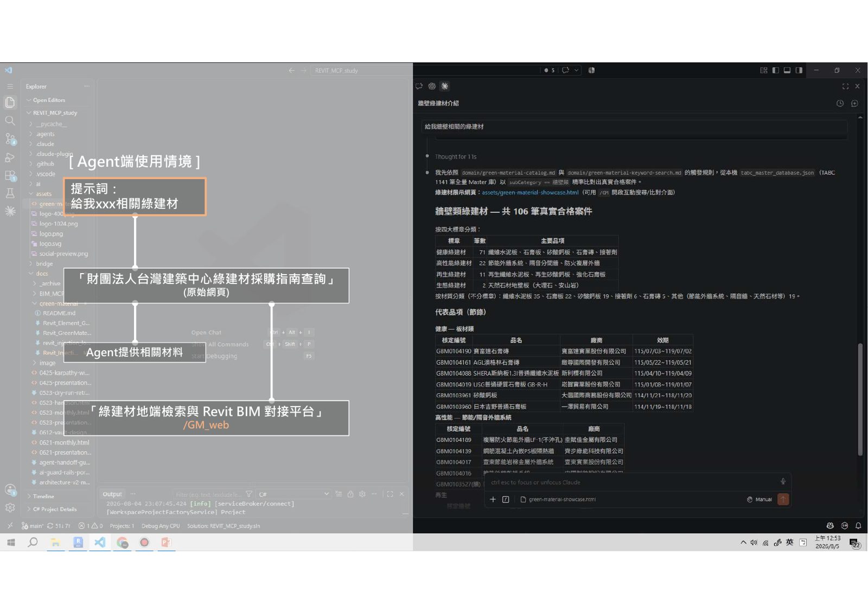
Task: Expand the Timeline section
Action: [x=43, y=496]
